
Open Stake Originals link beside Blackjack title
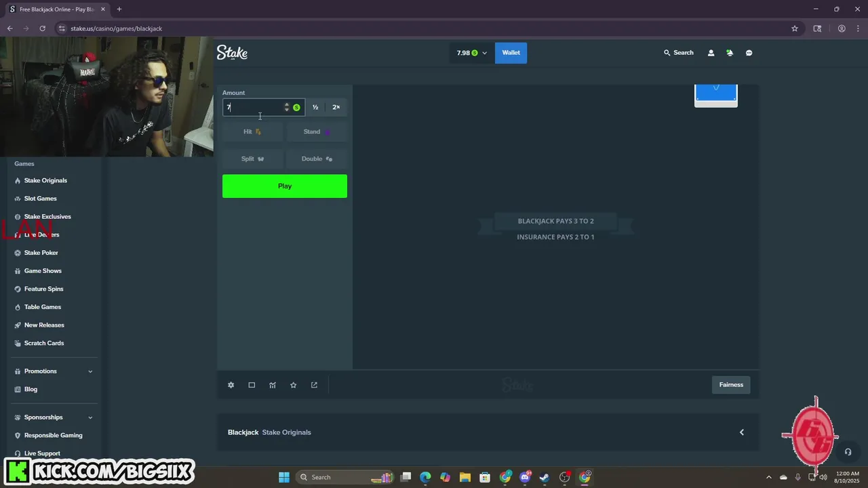(286, 432)
